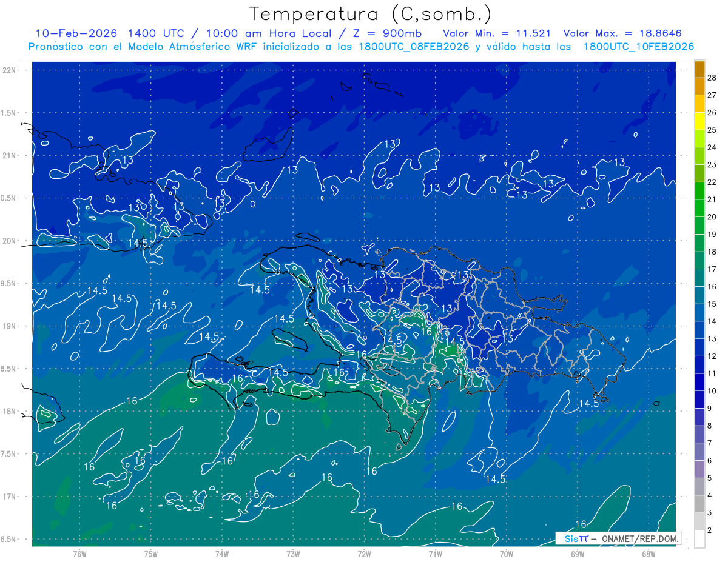The image size is (728, 562).
Task: Select the date text '10-Feb-2026'
Action: coord(76,33)
